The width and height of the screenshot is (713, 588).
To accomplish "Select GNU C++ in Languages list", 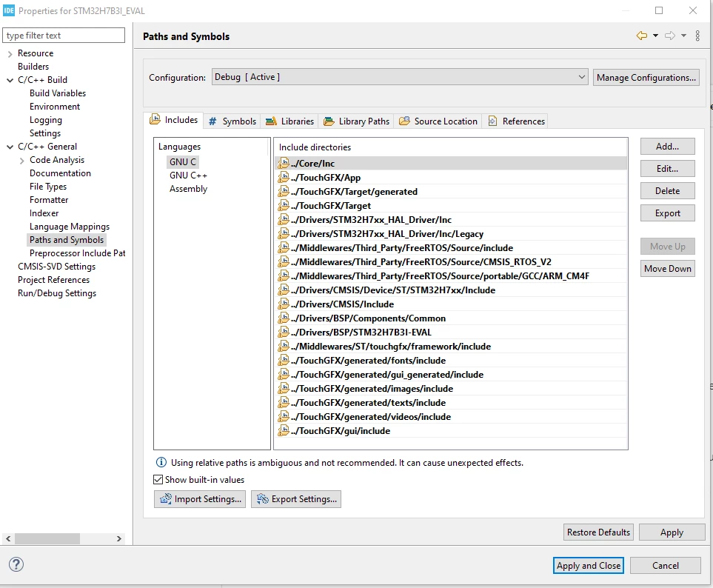I will (x=188, y=175).
